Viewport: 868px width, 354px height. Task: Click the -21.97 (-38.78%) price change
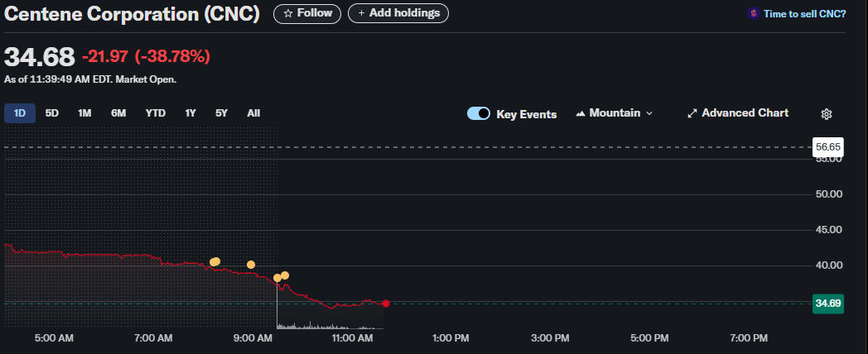pos(146,56)
